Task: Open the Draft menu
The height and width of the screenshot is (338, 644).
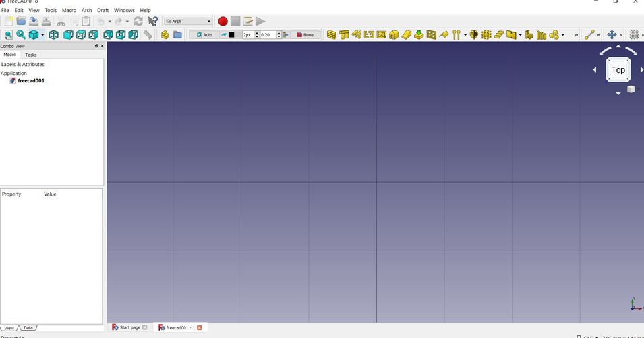Action: tap(103, 10)
